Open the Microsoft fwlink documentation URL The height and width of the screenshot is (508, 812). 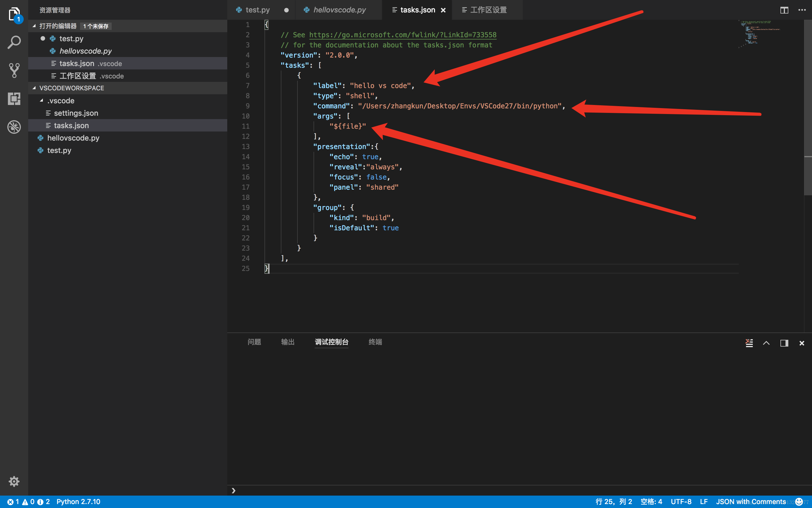pyautogui.click(x=403, y=35)
